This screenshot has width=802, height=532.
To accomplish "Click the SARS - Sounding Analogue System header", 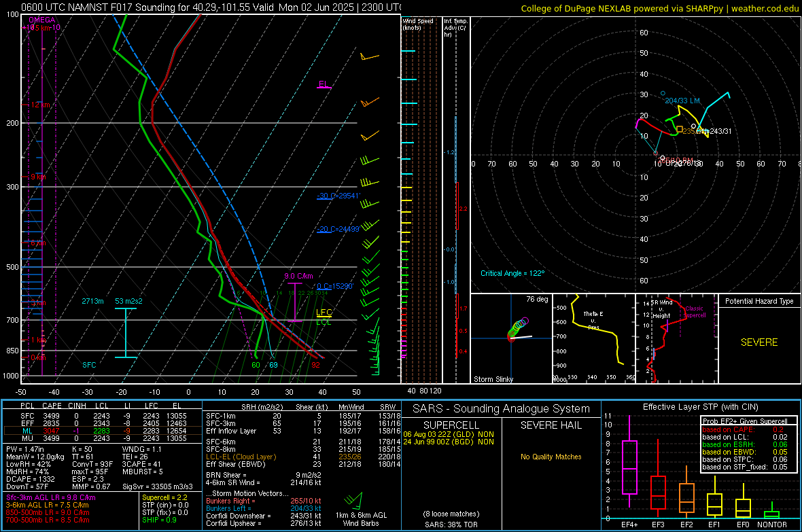I will (x=502, y=409).
